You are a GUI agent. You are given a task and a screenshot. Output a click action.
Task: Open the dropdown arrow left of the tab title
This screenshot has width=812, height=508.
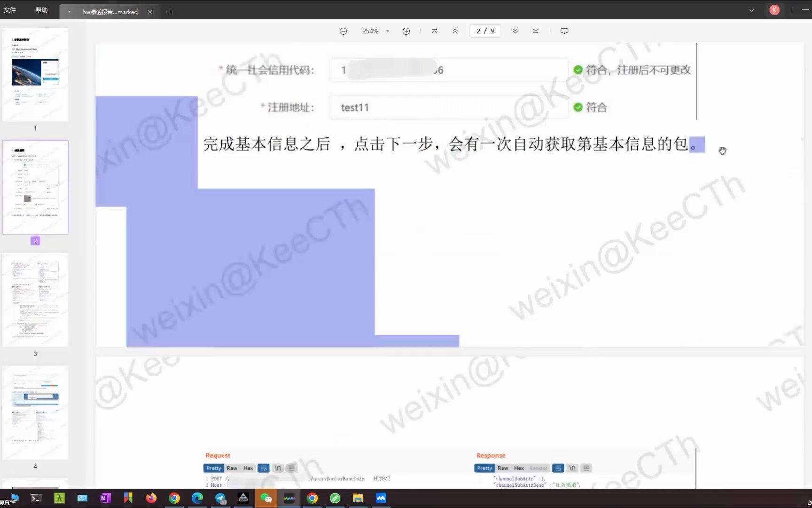(69, 12)
